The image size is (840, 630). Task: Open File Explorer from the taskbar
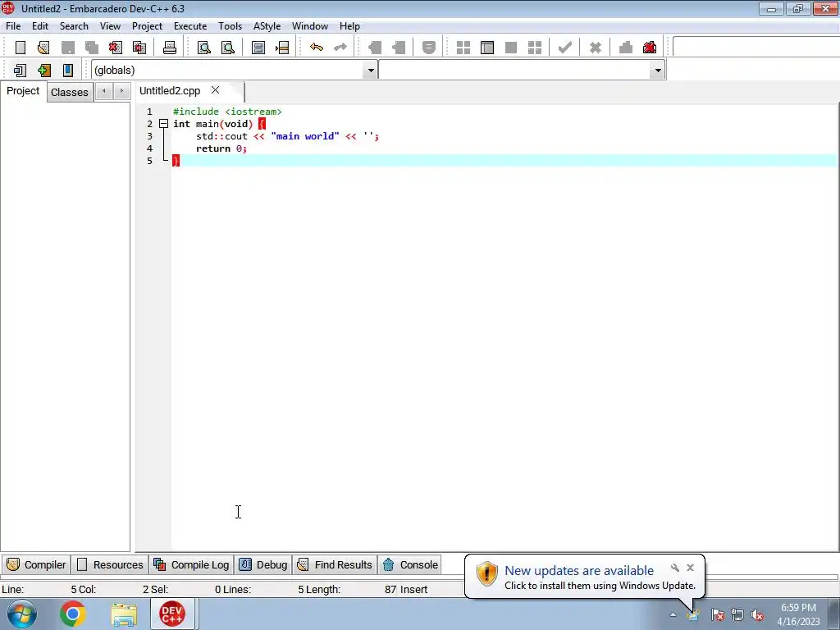coord(124,614)
